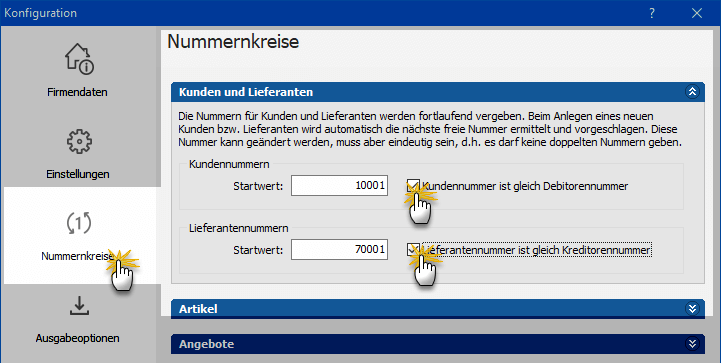Expand the Angebote section chevron
Screen dimensions: 721x363
coord(692,344)
